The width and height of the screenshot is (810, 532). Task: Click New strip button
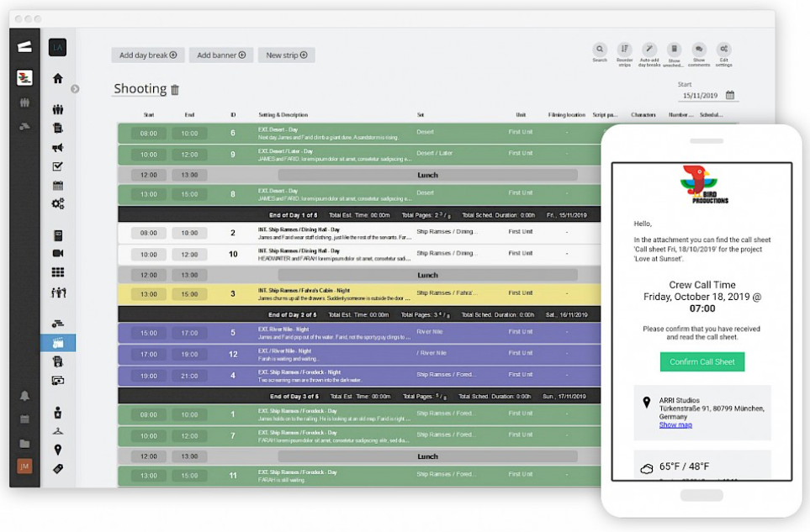(x=286, y=55)
